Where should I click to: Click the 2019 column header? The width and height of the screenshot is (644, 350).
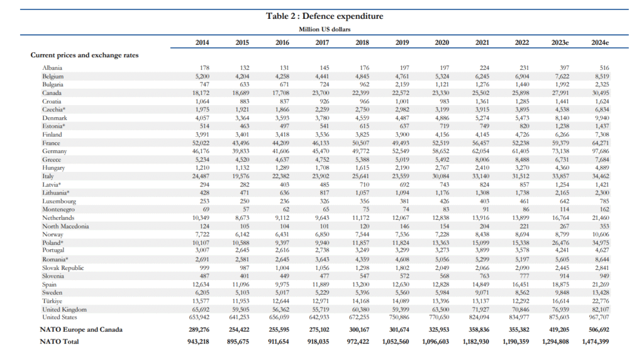point(402,42)
